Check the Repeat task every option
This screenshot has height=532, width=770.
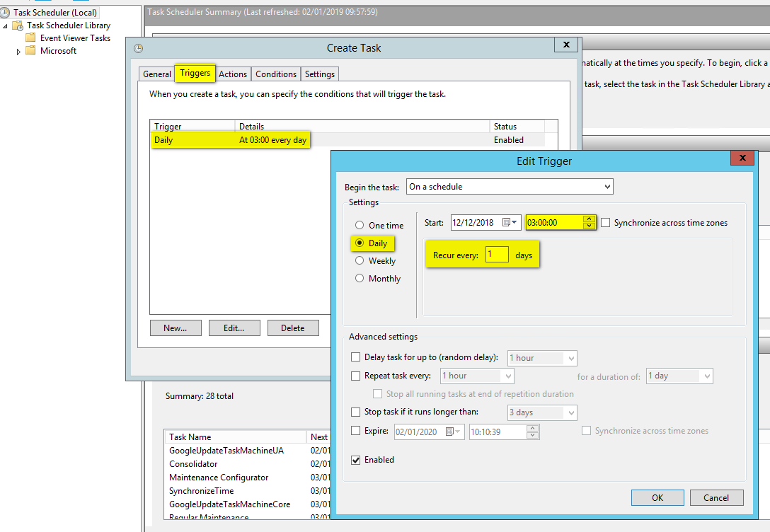356,376
